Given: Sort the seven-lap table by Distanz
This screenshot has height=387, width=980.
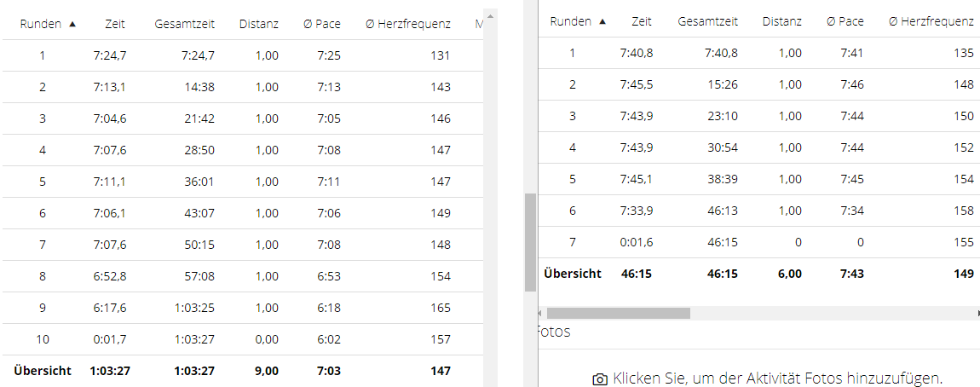Looking at the screenshot, I should [782, 21].
